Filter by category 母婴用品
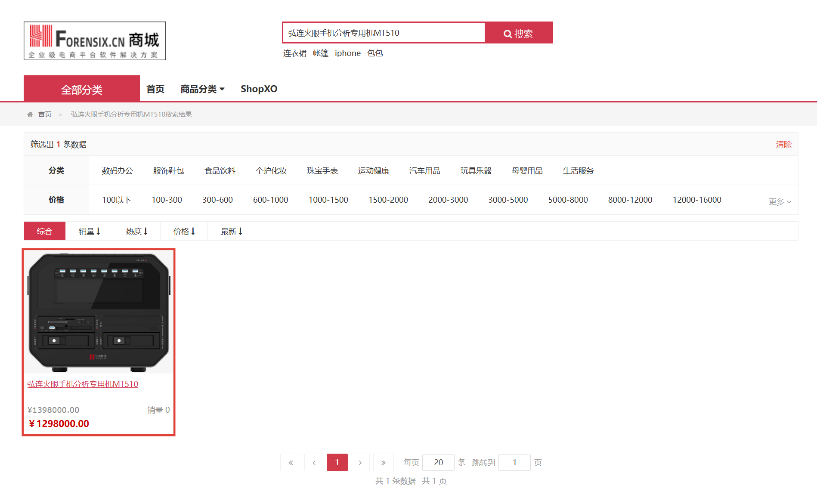The height and width of the screenshot is (504, 817). pyautogui.click(x=527, y=171)
